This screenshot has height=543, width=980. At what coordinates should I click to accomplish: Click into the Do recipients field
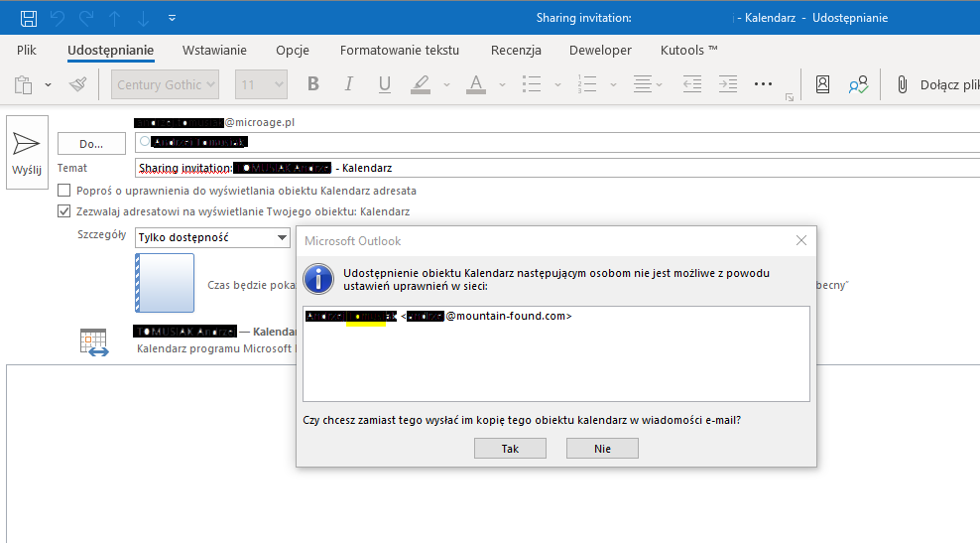click(x=557, y=143)
